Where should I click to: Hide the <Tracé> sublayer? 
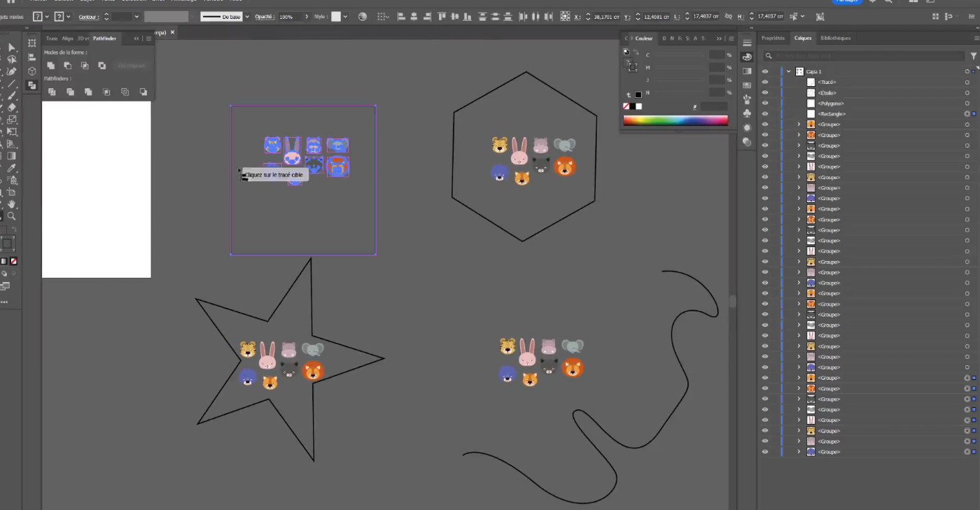(765, 82)
